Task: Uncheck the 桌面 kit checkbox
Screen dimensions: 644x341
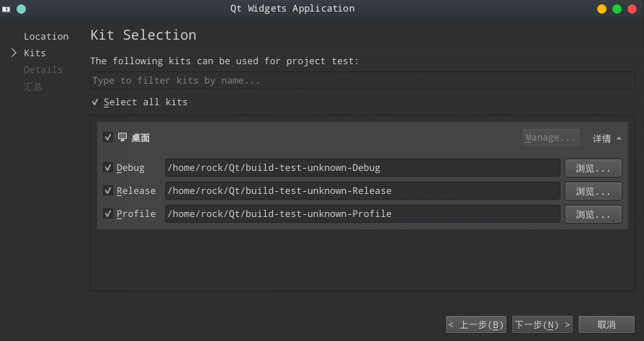Action: click(108, 137)
